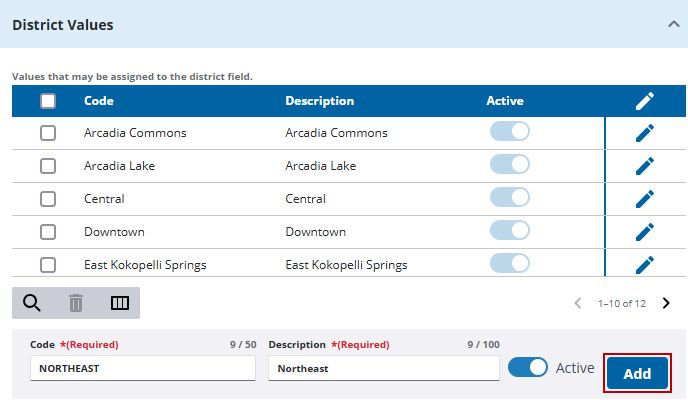Click the trash delete icon
This screenshot has height=400, width=688.
(x=76, y=303)
